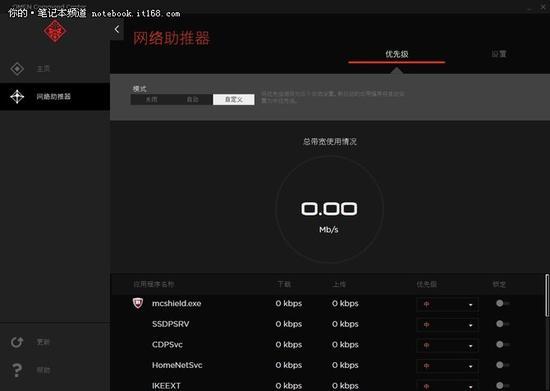
Task: Open help via question mark icon
Action: 17,370
